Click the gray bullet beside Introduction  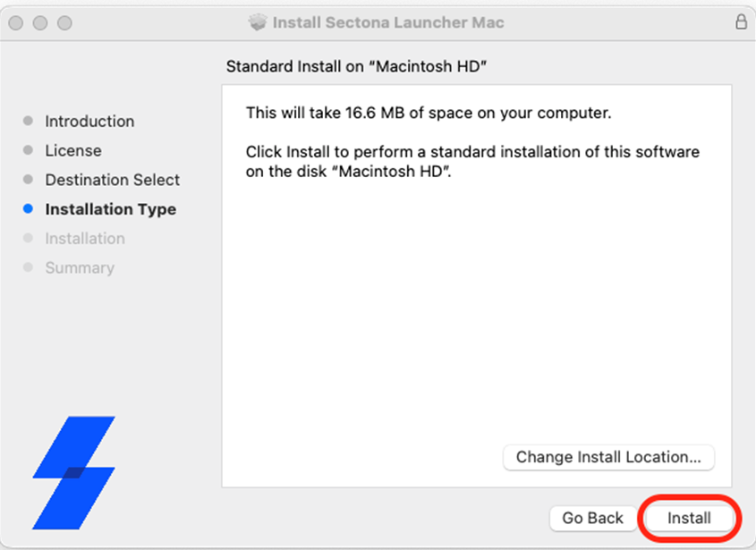[28, 121]
